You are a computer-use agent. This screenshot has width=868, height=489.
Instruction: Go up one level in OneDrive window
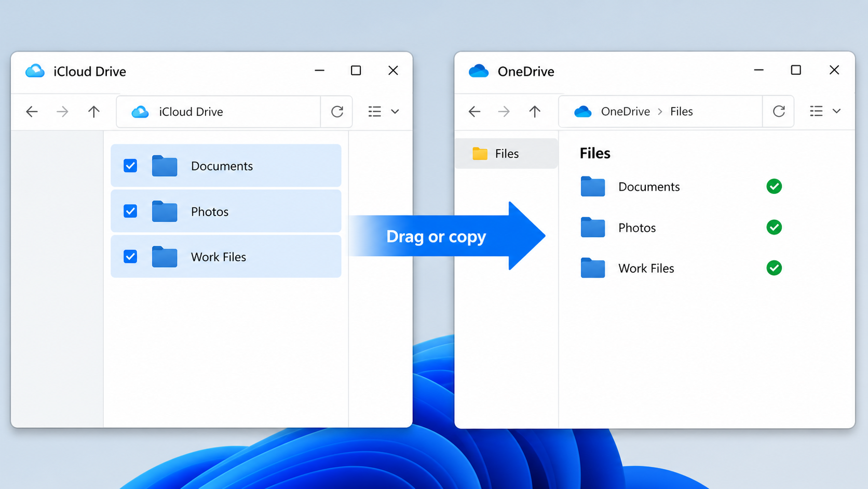point(535,111)
